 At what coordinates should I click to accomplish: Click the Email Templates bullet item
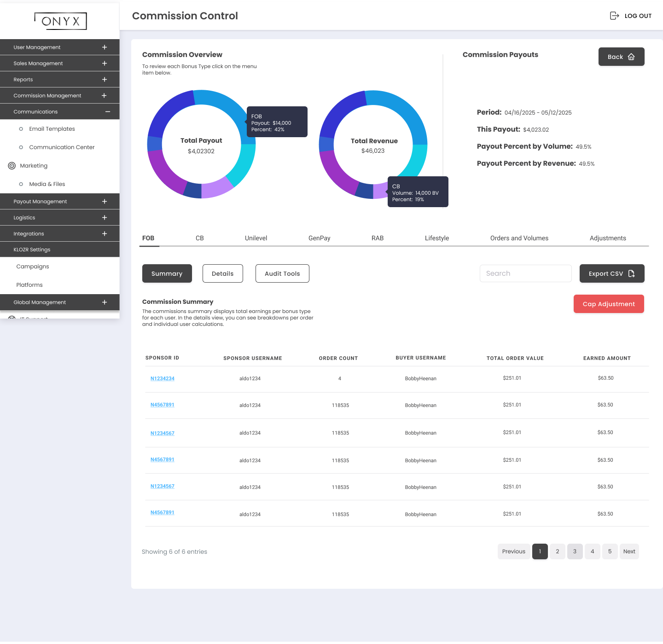coord(52,129)
